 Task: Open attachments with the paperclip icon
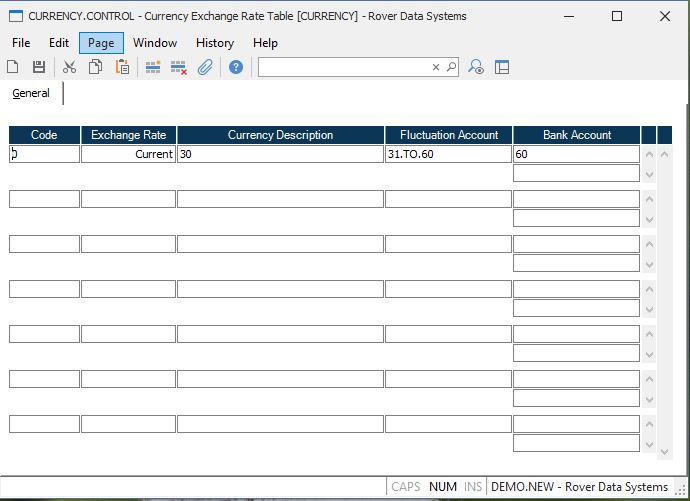(x=205, y=67)
